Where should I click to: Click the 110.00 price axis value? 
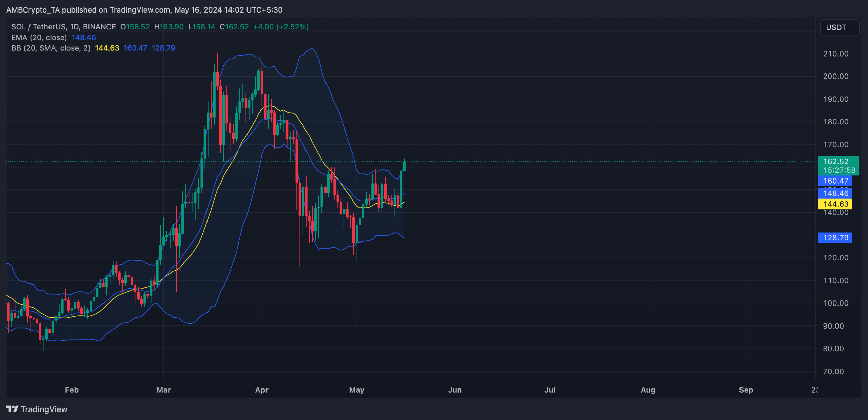click(836, 280)
